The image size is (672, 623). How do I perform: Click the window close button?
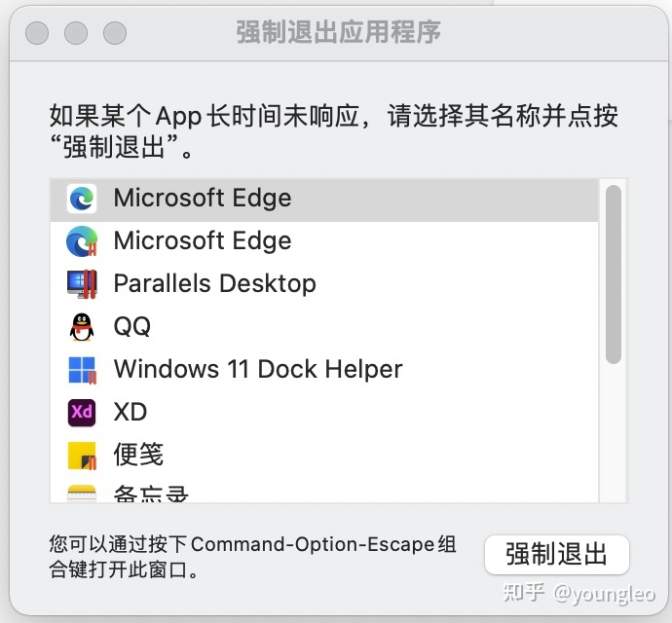[37, 33]
